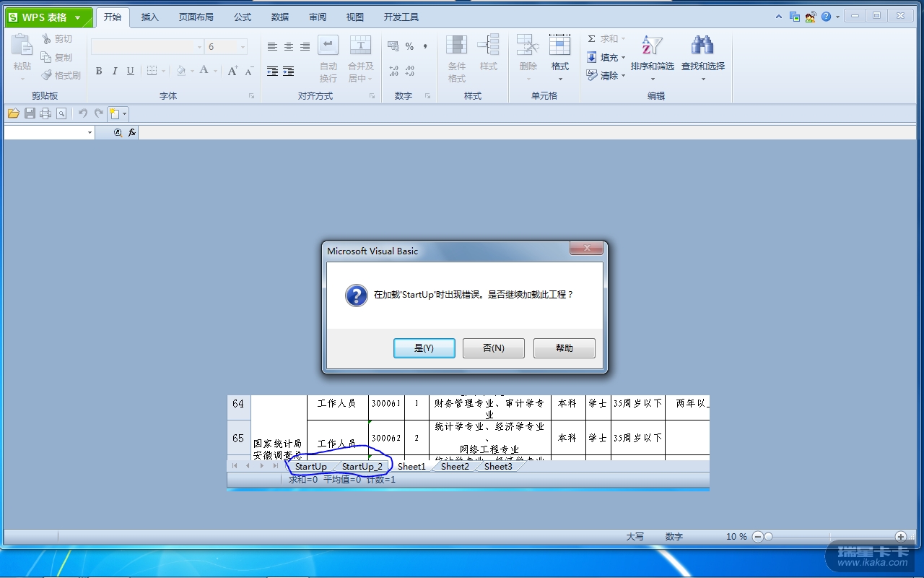Click the open folder icon in quick toolbar

pos(13,113)
